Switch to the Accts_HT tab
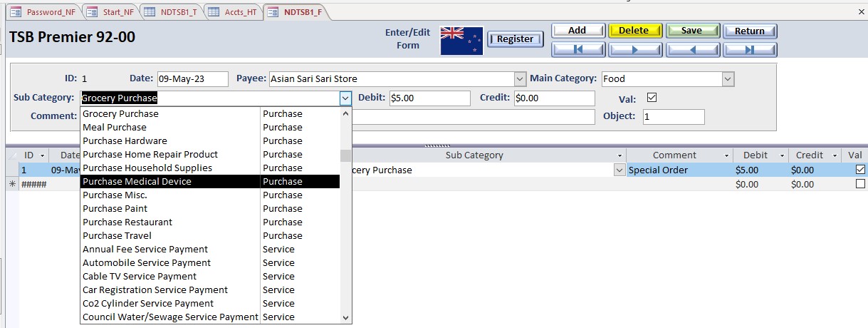This screenshot has height=328, width=868. point(232,11)
